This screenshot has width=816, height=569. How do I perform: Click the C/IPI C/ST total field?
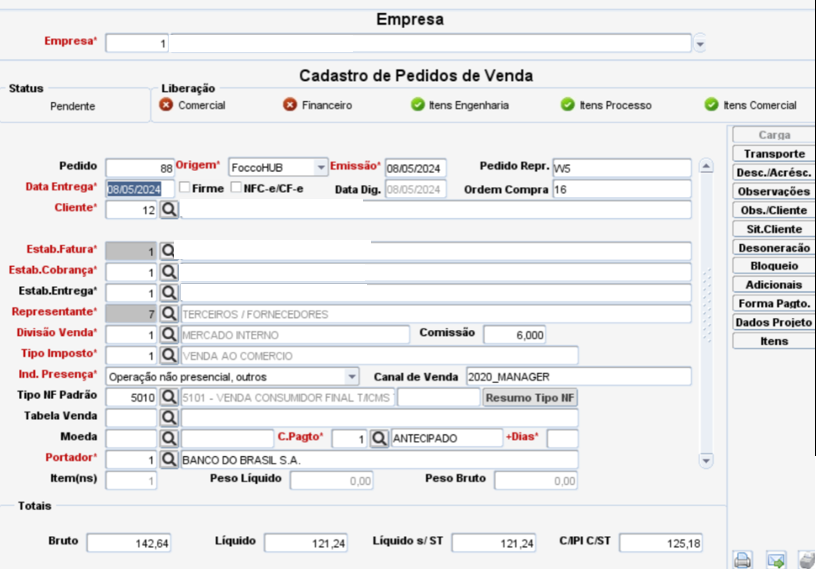[661, 543]
